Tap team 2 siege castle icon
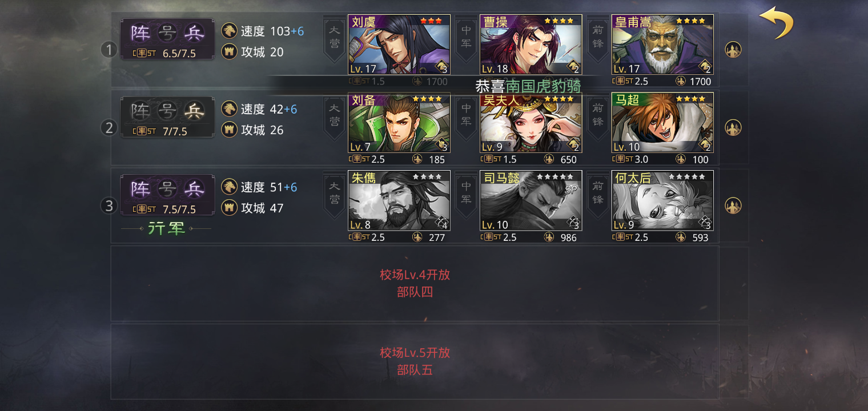Image resolution: width=868 pixels, height=411 pixels. (x=229, y=130)
